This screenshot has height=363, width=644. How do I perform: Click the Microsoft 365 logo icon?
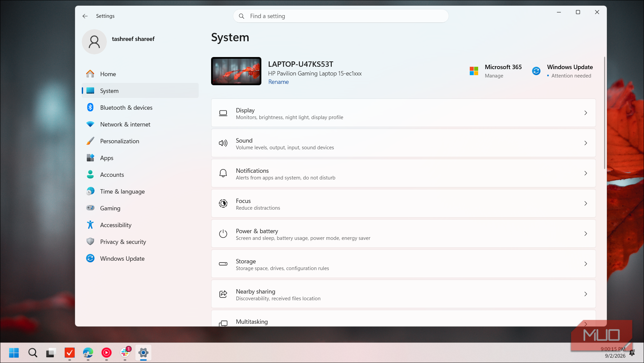coord(474,71)
